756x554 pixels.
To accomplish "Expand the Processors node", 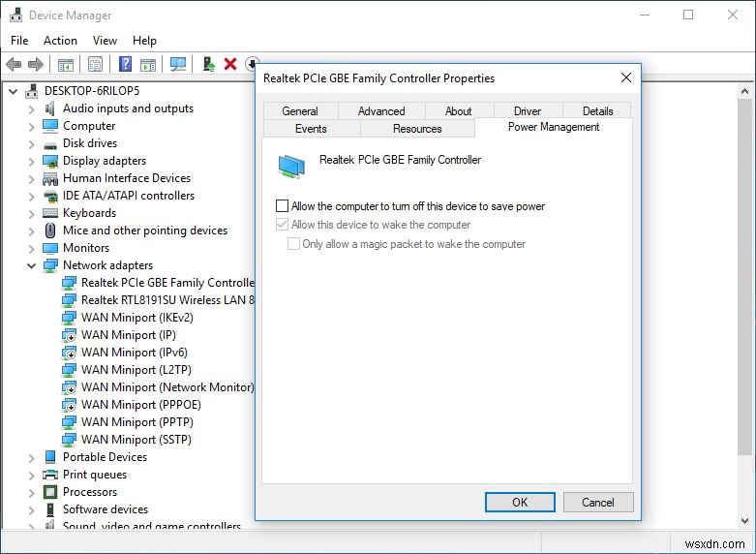I will (x=31, y=493).
